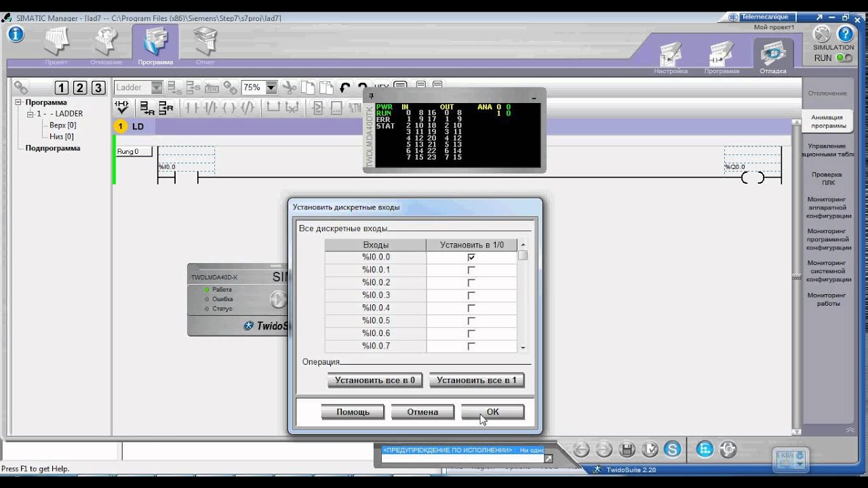This screenshot has width=868, height=488.
Task: Open the Программа sub-tab on right
Action: point(722,57)
